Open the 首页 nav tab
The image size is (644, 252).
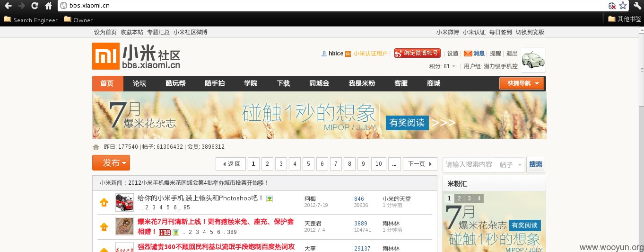coord(107,83)
